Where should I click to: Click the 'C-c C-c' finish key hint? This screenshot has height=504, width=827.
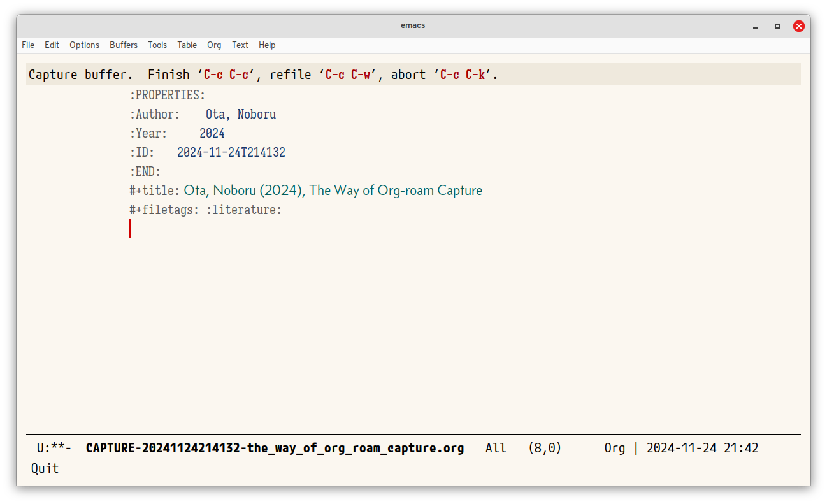(x=226, y=75)
